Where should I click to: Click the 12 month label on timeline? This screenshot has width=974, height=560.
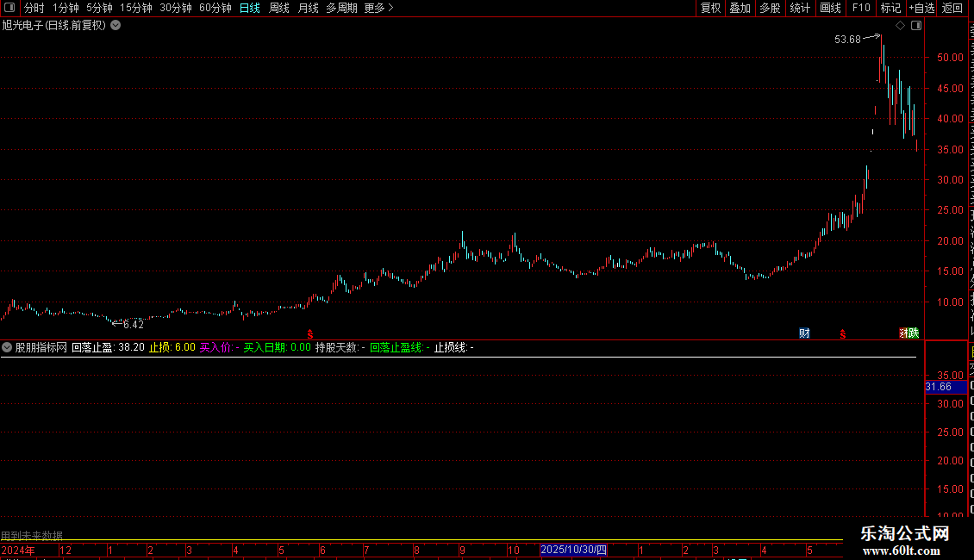pyautogui.click(x=66, y=551)
